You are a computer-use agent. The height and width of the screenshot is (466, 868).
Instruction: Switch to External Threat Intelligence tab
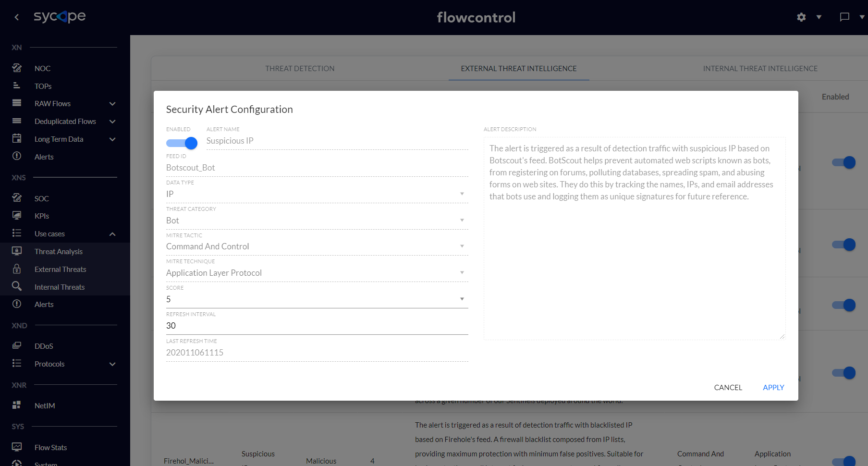(x=519, y=69)
